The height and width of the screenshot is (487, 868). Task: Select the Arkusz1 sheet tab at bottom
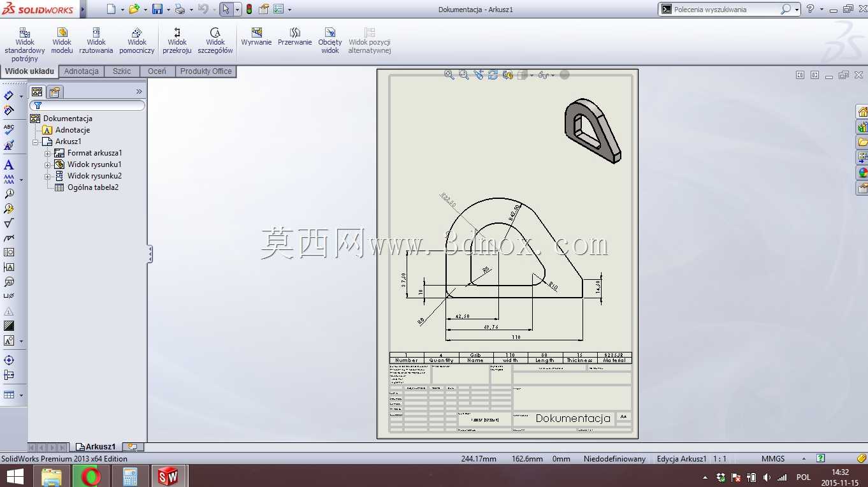point(96,447)
